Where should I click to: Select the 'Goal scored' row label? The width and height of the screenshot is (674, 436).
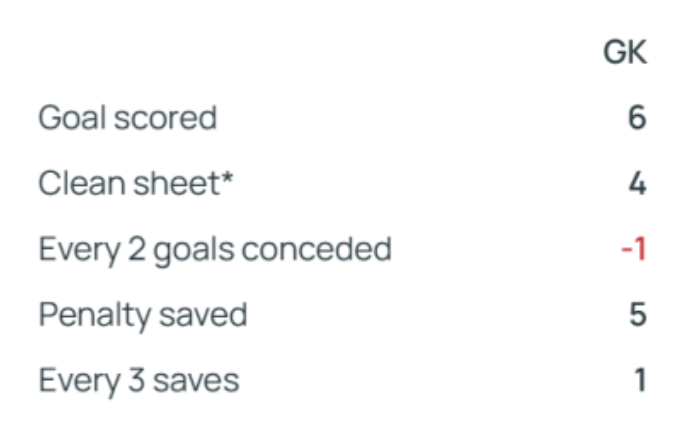tap(127, 118)
